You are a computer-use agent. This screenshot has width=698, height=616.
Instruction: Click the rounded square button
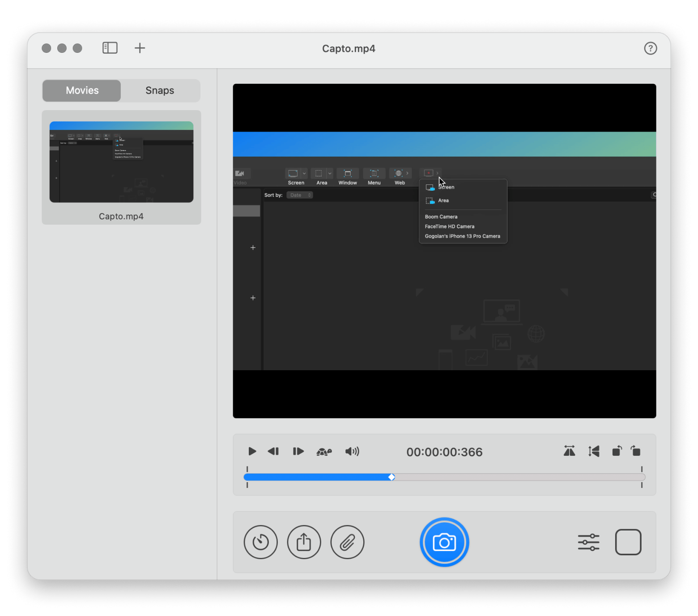tap(628, 542)
